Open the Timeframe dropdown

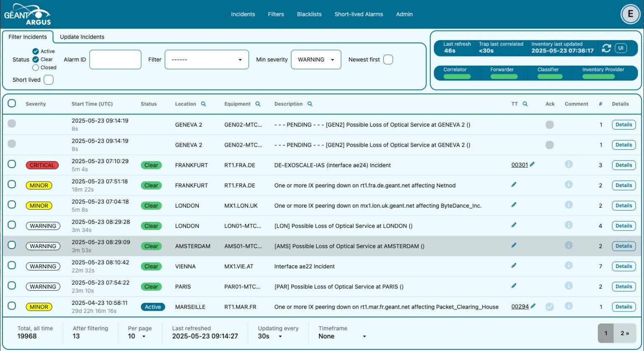pyautogui.click(x=342, y=336)
